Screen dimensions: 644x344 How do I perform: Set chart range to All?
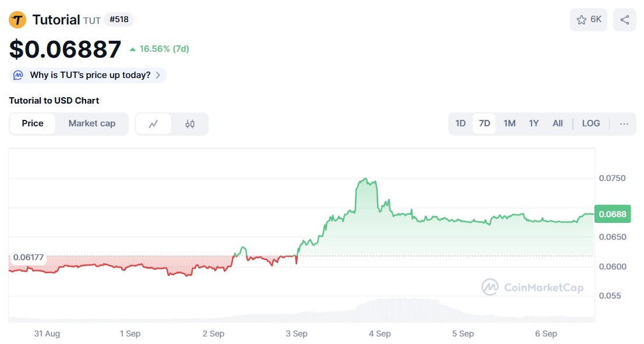click(557, 123)
